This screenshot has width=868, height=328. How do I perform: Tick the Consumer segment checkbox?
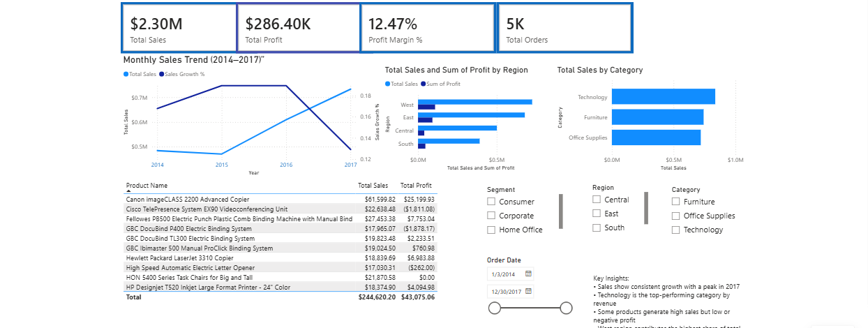pyautogui.click(x=491, y=202)
